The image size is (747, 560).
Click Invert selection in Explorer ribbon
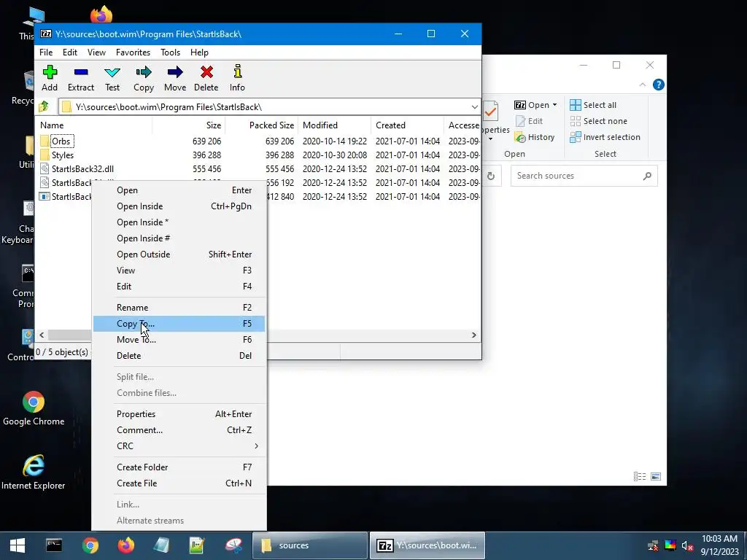click(605, 137)
